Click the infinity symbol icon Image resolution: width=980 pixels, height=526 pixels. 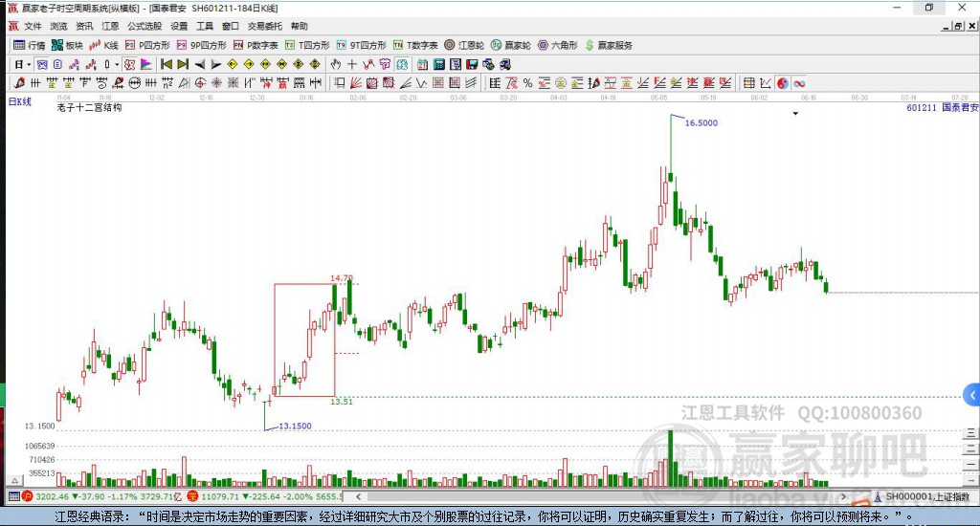[799, 82]
